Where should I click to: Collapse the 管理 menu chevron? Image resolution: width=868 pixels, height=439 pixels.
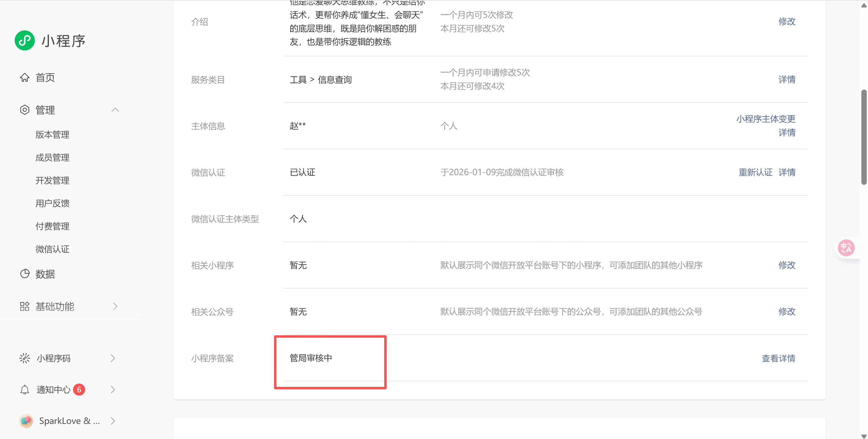click(115, 110)
